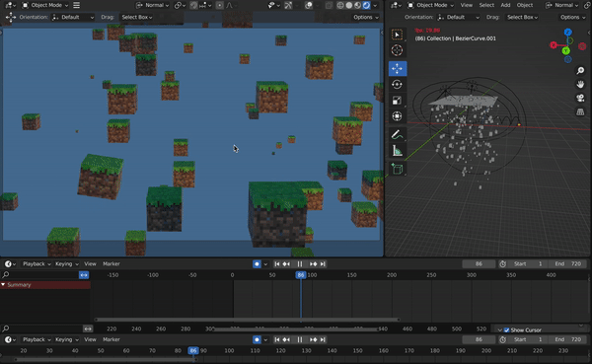This screenshot has width=592, height=364.
Task: Select rendered shading in left viewport
Action: pos(366,5)
